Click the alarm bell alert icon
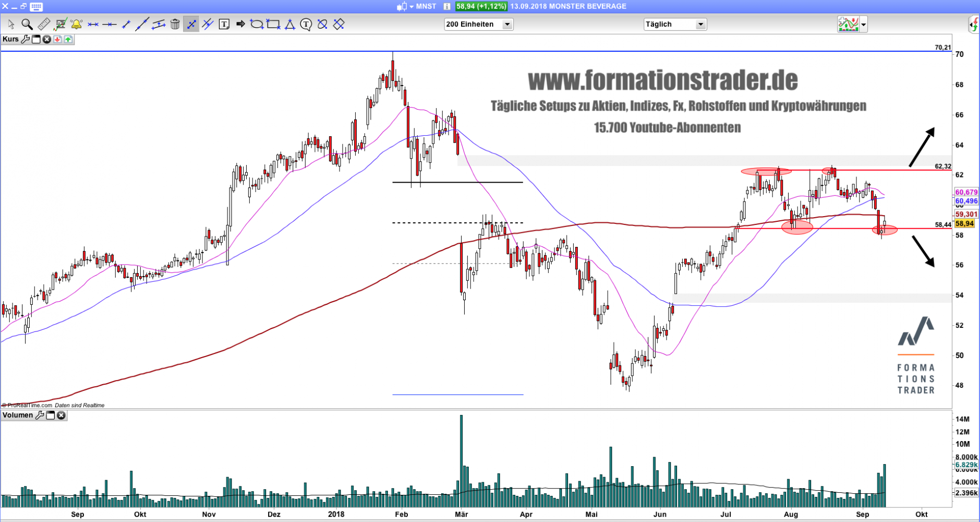This screenshot has width=980, height=522. pyautogui.click(x=76, y=24)
